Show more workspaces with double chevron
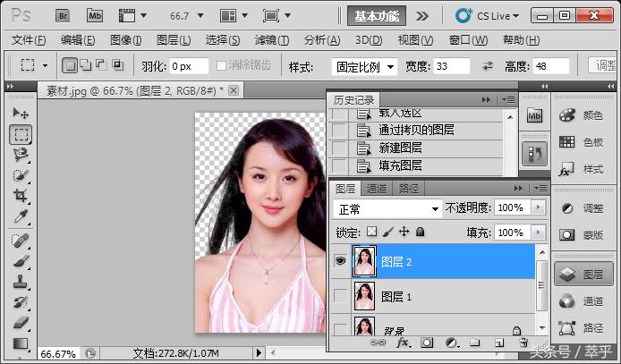621x364 pixels. coord(422,16)
